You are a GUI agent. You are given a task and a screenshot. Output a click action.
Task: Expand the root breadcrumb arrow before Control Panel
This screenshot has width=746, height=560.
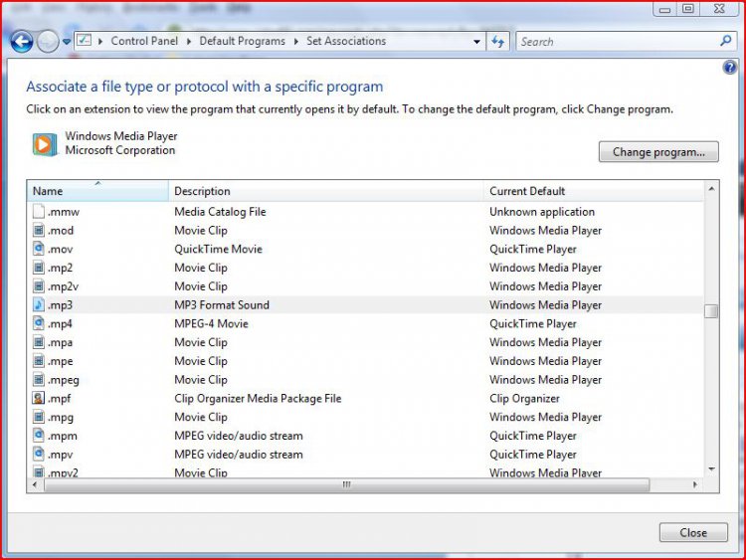point(100,42)
